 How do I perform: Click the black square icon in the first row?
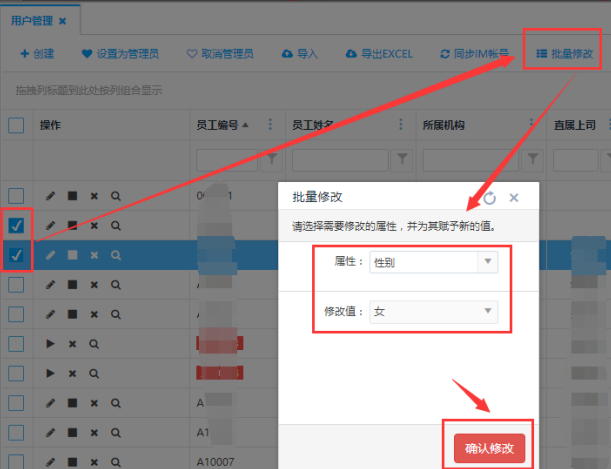pos(72,196)
